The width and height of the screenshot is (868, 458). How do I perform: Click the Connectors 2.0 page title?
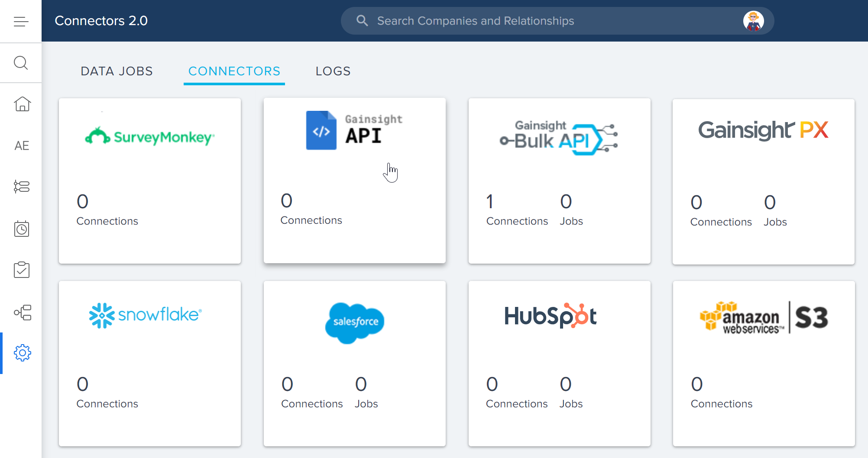point(101,20)
